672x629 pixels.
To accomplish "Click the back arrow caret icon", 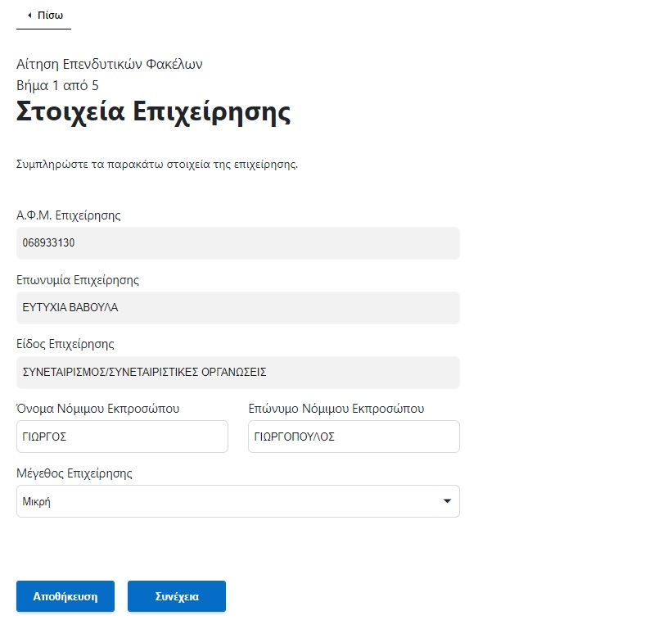I will coord(29,16).
